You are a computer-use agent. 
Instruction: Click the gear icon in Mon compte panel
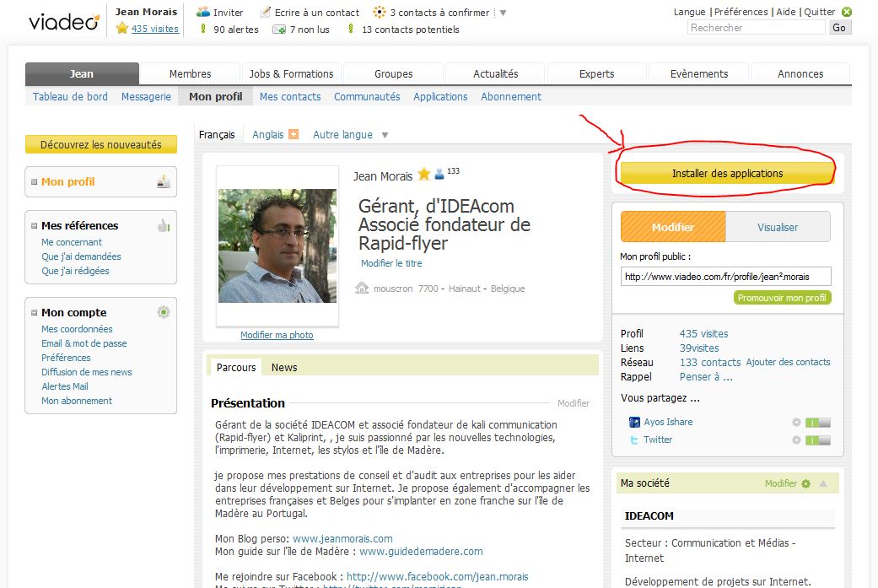coord(164,312)
